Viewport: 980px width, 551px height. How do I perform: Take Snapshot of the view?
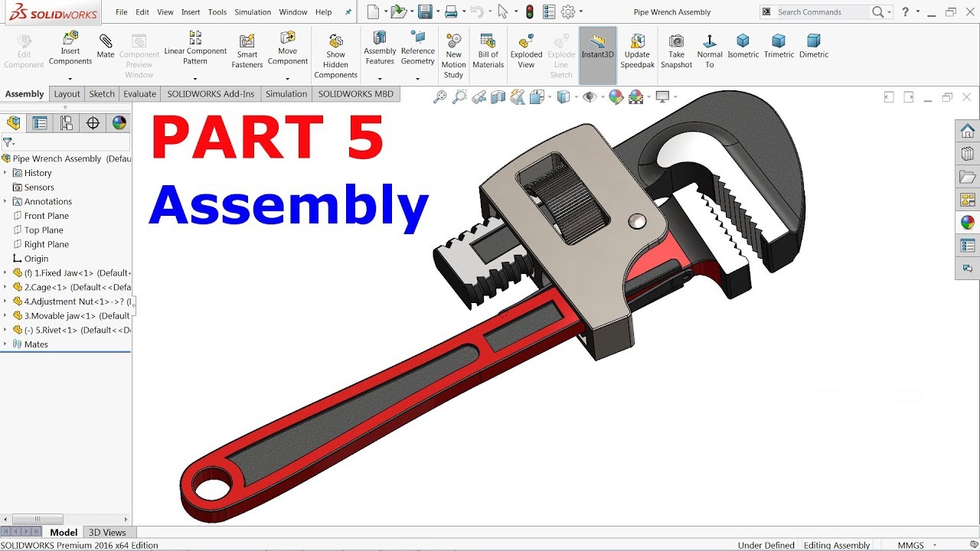coord(676,51)
